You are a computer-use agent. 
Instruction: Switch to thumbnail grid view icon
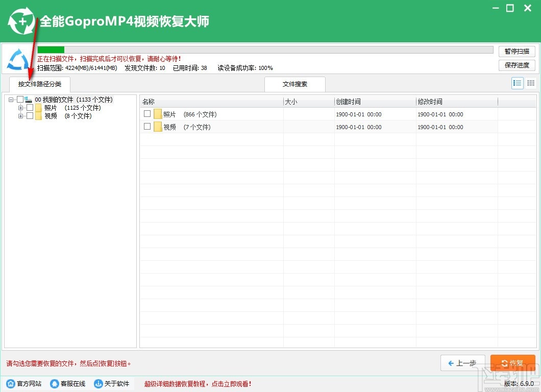pyautogui.click(x=531, y=83)
